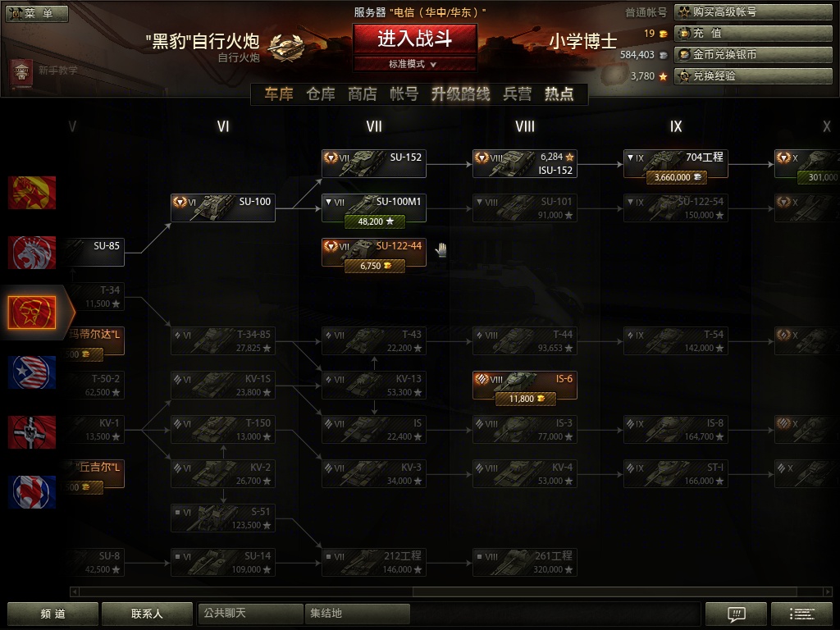The height and width of the screenshot is (630, 840).
Task: Select the IS-6 premium tank node
Action: click(524, 386)
